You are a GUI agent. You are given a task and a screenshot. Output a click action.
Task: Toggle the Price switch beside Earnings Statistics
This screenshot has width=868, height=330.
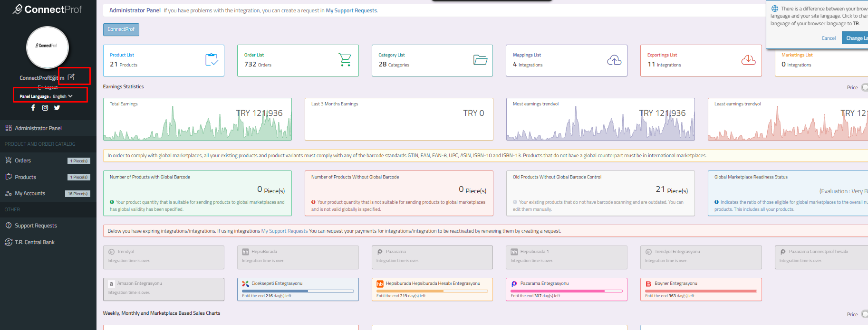[x=864, y=87]
